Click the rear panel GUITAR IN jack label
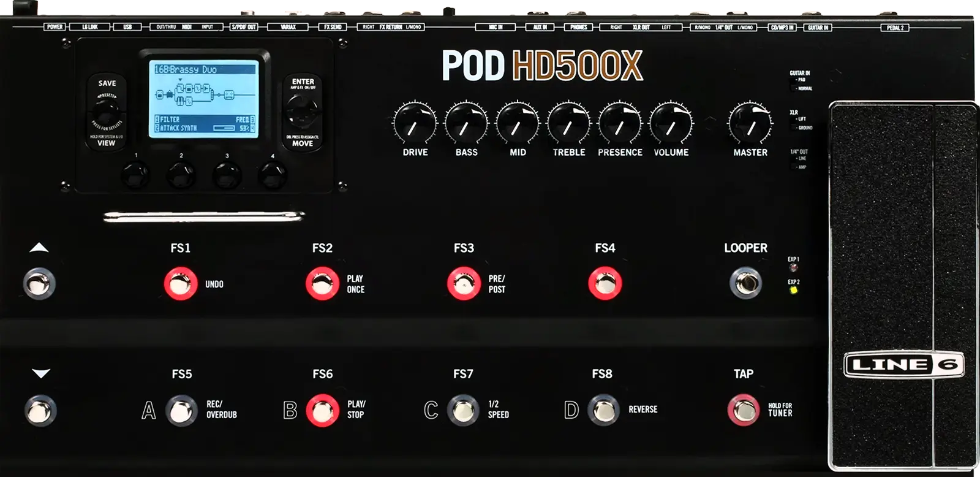Image resolution: width=980 pixels, height=477 pixels. (x=818, y=28)
